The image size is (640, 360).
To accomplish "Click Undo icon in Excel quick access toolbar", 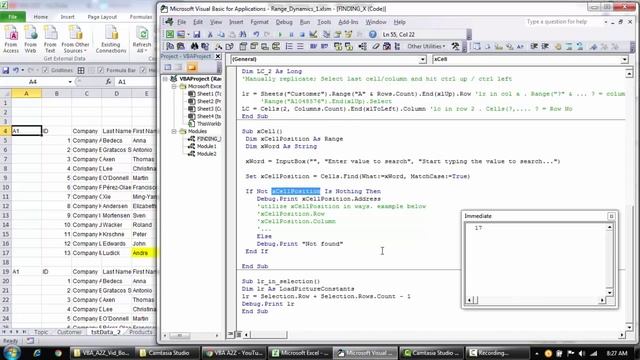I will click(16, 70).
